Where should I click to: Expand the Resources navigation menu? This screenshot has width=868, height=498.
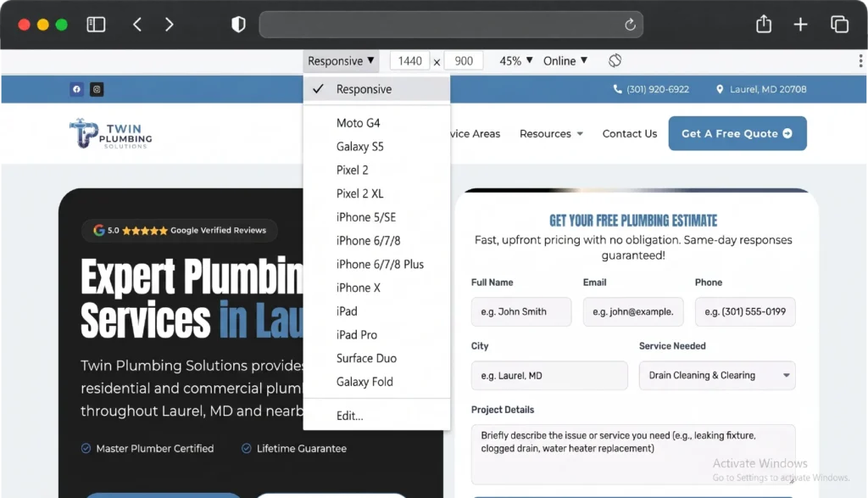[x=551, y=133]
